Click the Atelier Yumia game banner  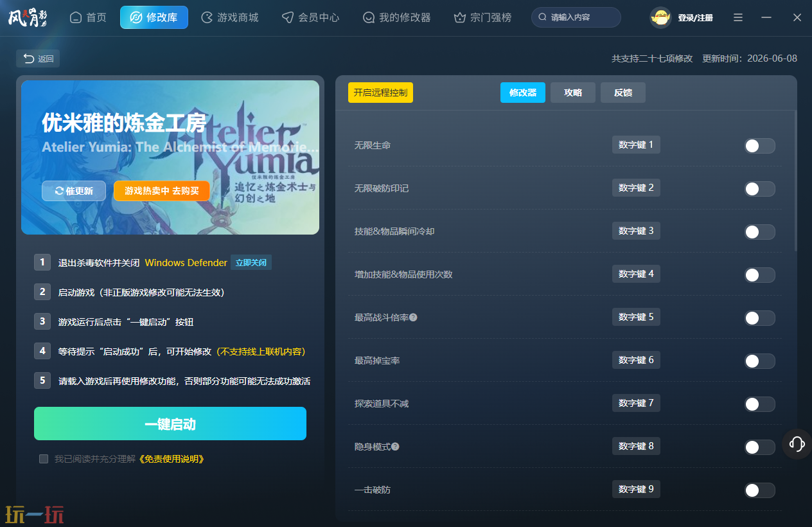tap(170, 157)
